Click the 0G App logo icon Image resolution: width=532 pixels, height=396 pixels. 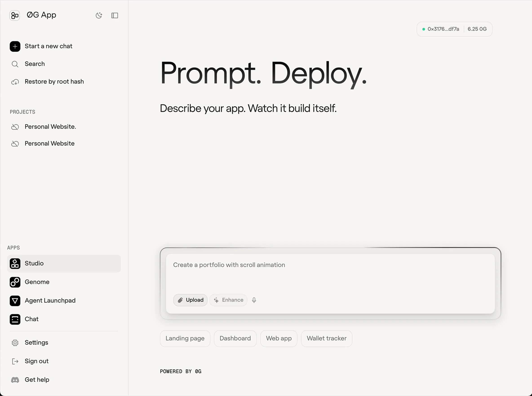click(x=15, y=15)
